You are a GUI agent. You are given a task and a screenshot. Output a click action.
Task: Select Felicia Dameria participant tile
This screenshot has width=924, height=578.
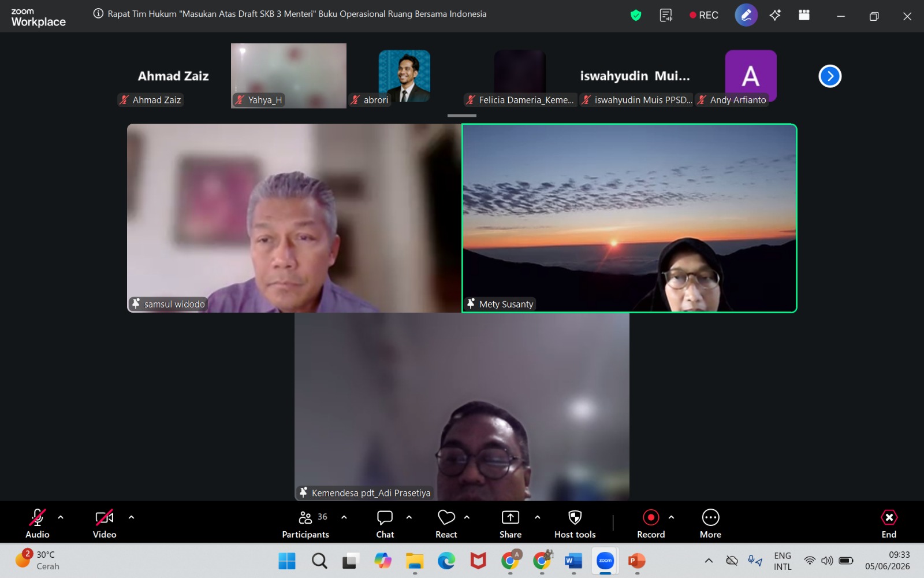pos(520,76)
